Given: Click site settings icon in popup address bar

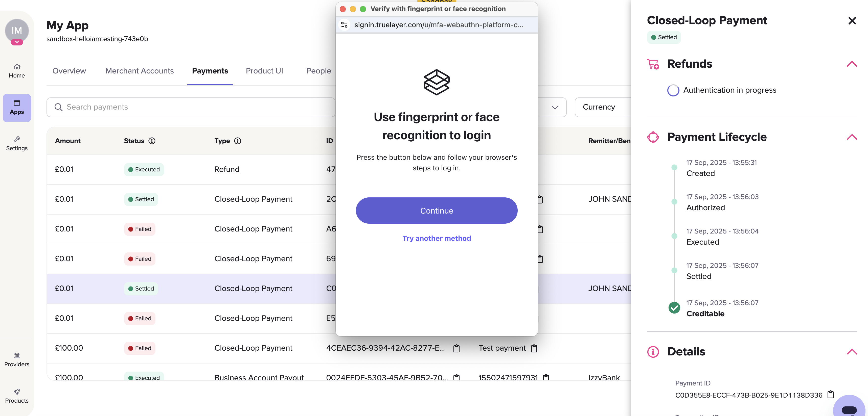Looking at the screenshot, I should point(344,25).
